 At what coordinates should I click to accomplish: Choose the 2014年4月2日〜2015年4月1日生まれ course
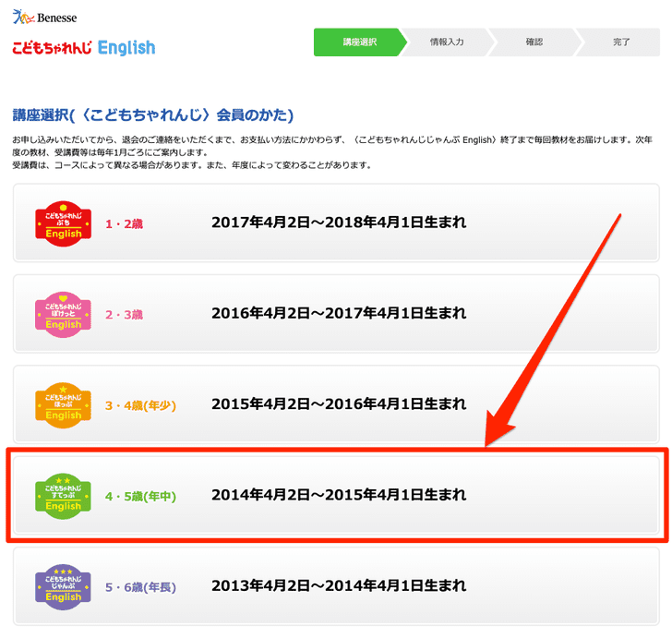[x=336, y=496]
